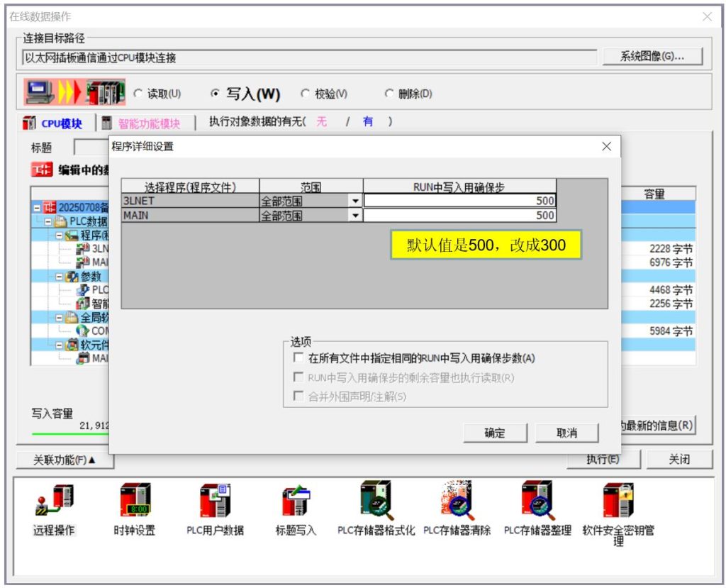Click the 确定 button in dialog
Image resolution: width=726 pixels, height=588 pixels.
(x=495, y=433)
